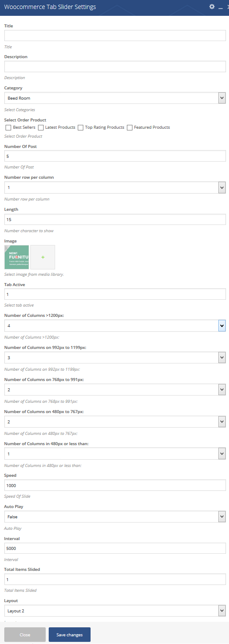Click the Close button at bottom
The height and width of the screenshot is (644, 229).
click(25, 635)
